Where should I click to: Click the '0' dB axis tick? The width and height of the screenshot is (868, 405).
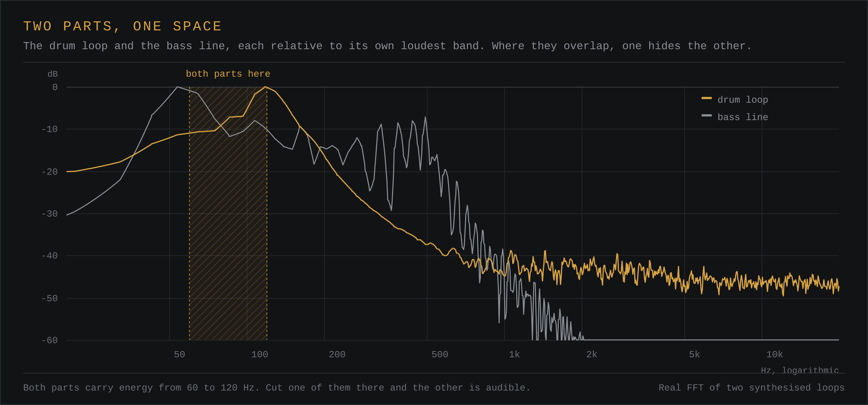point(55,87)
